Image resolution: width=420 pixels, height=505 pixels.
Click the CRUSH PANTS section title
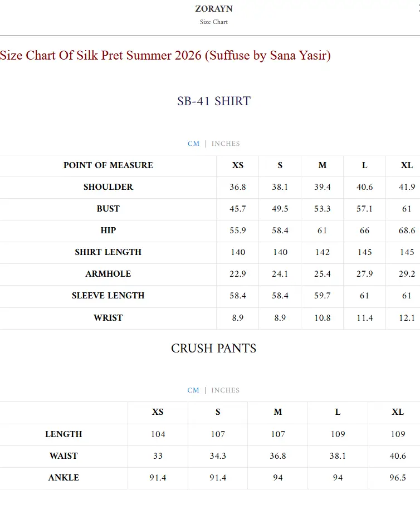[x=213, y=349]
